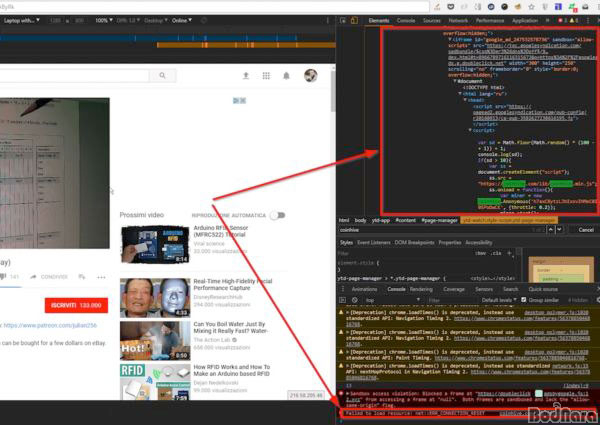Open the Desktop device type dropdown
The image size is (600, 425).
click(156, 21)
